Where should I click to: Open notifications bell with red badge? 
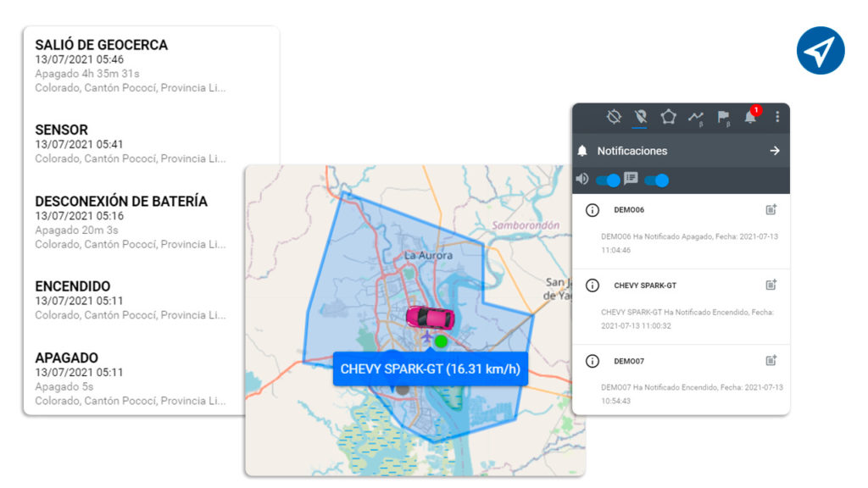pyautogui.click(x=752, y=115)
